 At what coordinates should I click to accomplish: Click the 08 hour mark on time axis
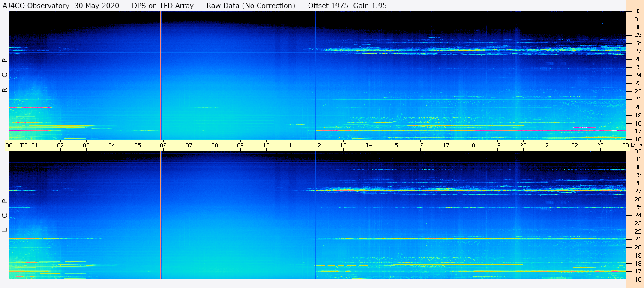(215, 145)
